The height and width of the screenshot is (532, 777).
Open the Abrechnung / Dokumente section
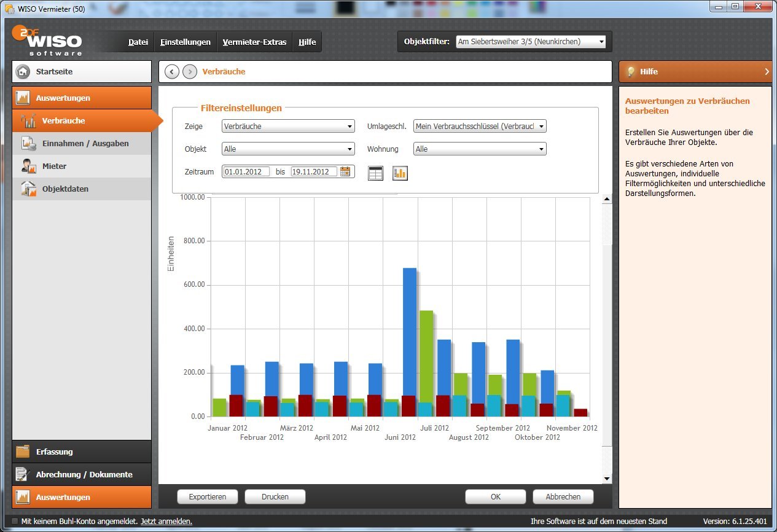[82, 474]
